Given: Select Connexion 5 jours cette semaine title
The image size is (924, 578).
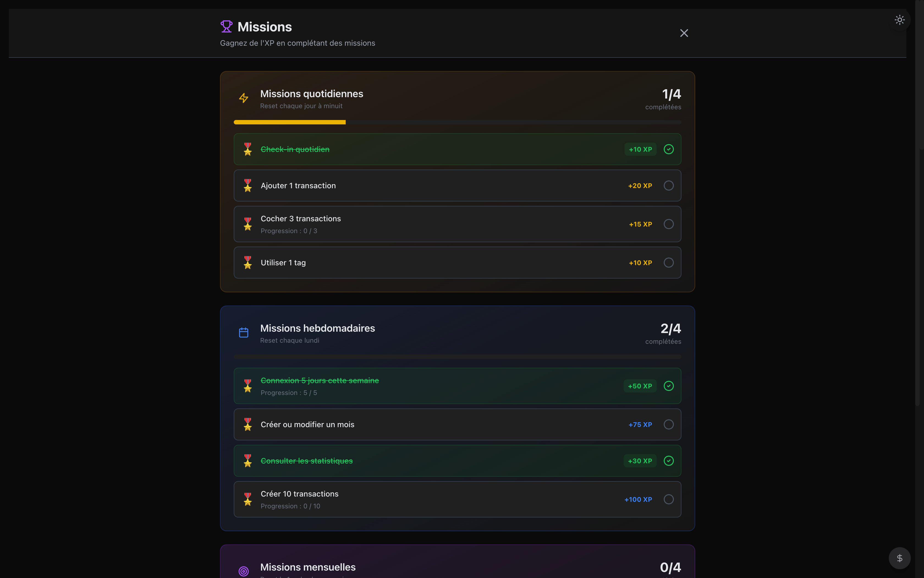Looking at the screenshot, I should point(320,380).
